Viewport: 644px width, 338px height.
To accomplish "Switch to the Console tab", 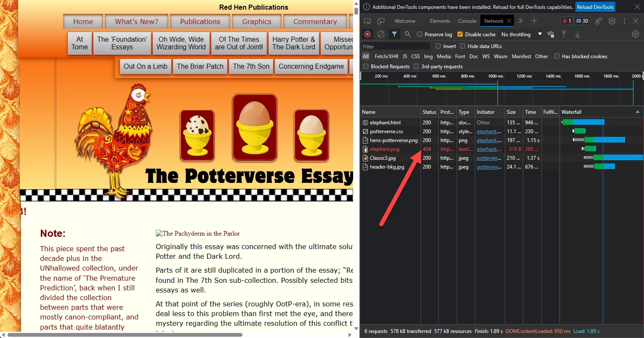I will (x=467, y=21).
